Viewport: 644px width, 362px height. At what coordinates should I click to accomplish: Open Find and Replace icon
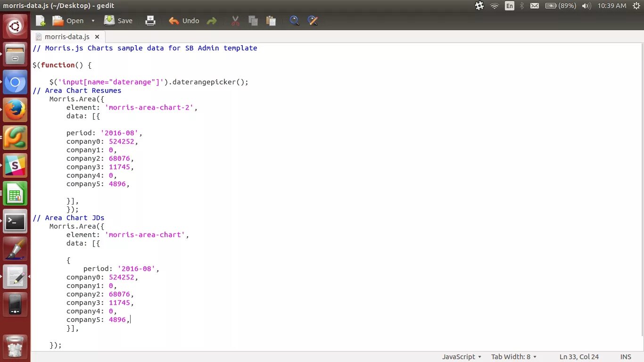pyautogui.click(x=312, y=21)
